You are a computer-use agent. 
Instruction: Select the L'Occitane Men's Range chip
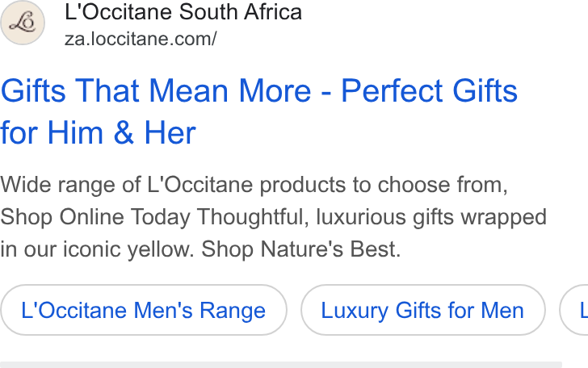144,310
